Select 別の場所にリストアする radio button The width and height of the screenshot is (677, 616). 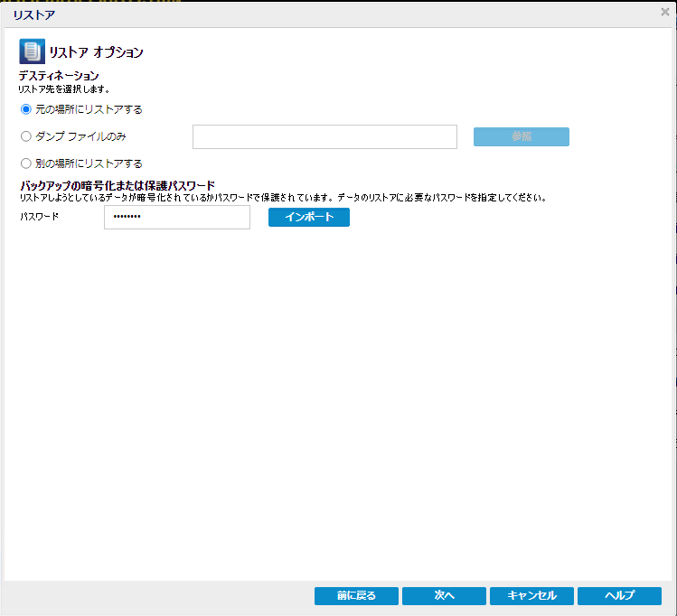[x=26, y=163]
